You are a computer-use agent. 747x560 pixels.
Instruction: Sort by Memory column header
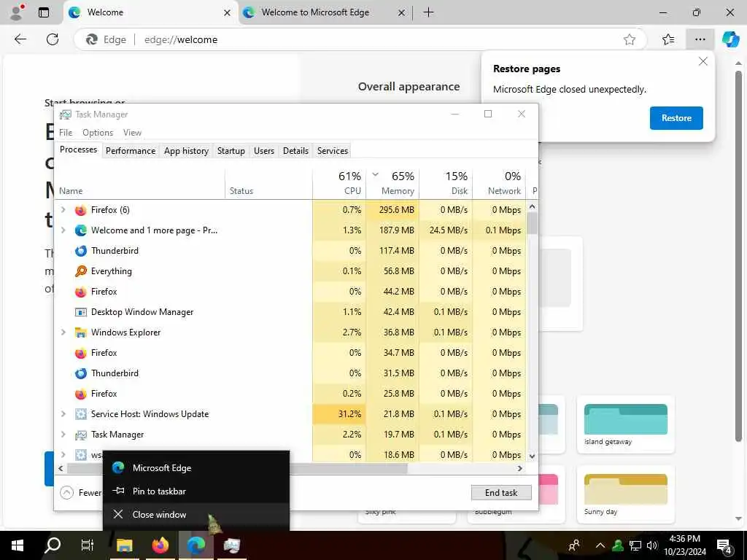[x=392, y=183]
